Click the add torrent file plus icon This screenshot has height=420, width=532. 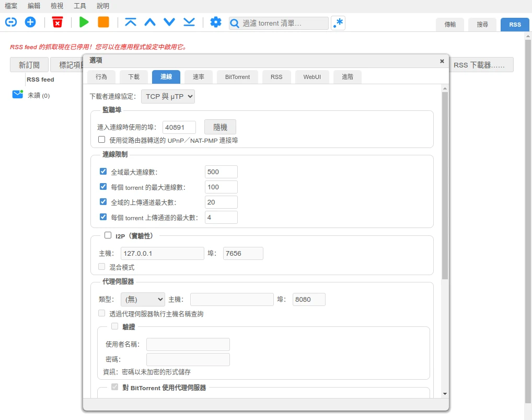click(x=30, y=22)
